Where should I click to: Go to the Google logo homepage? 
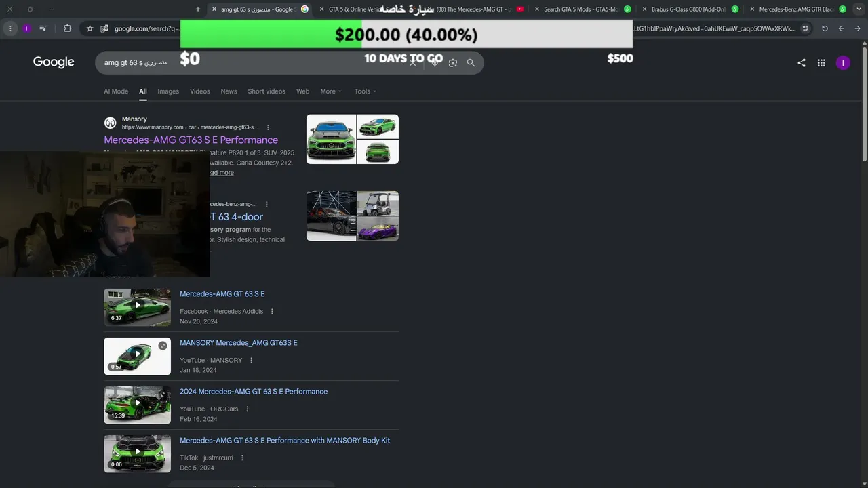tap(54, 62)
